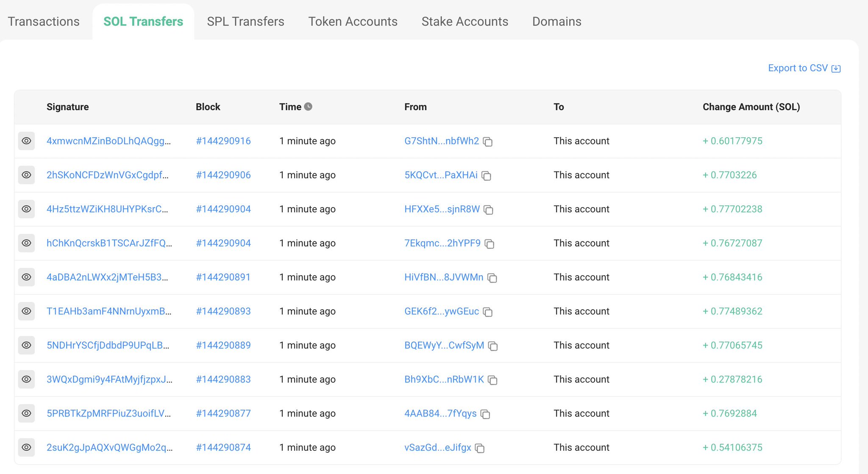Open sender account 7Ekqmc...2hYPF9
868x474 pixels.
tap(442, 243)
